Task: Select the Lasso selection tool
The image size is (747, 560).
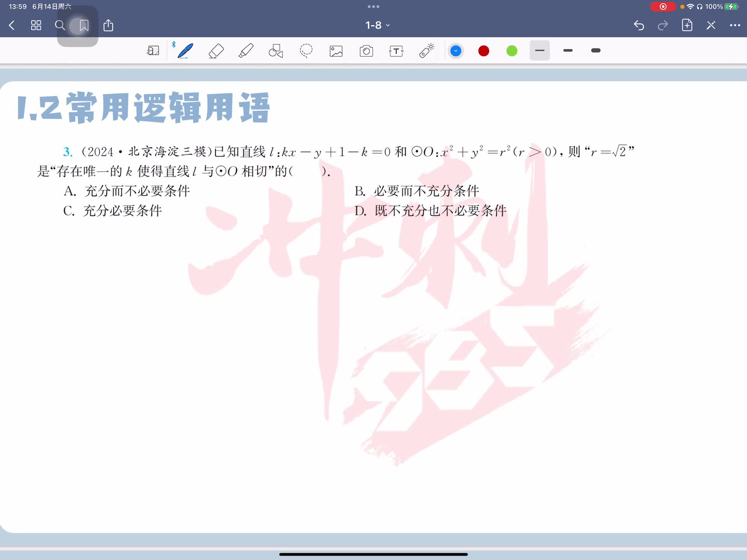Action: (x=306, y=51)
